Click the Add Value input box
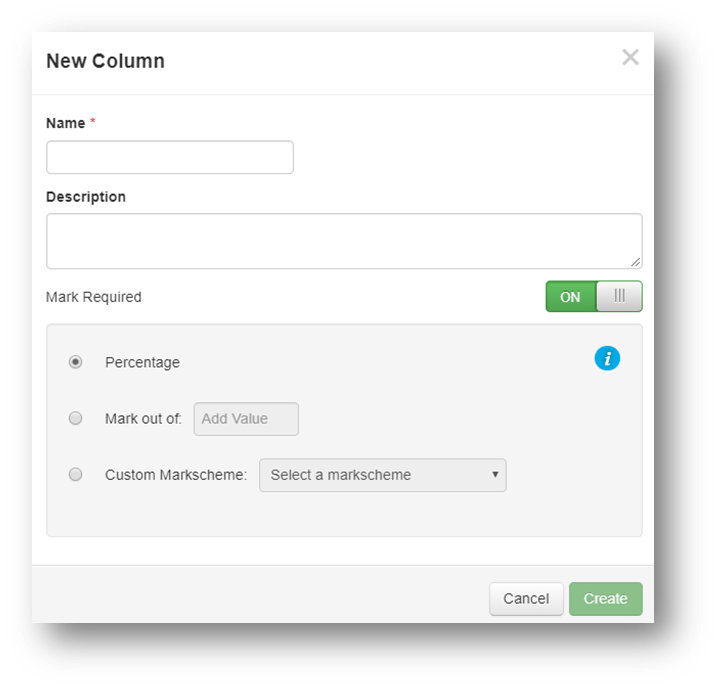Viewport: 719px width, 688px height. pyautogui.click(x=246, y=419)
